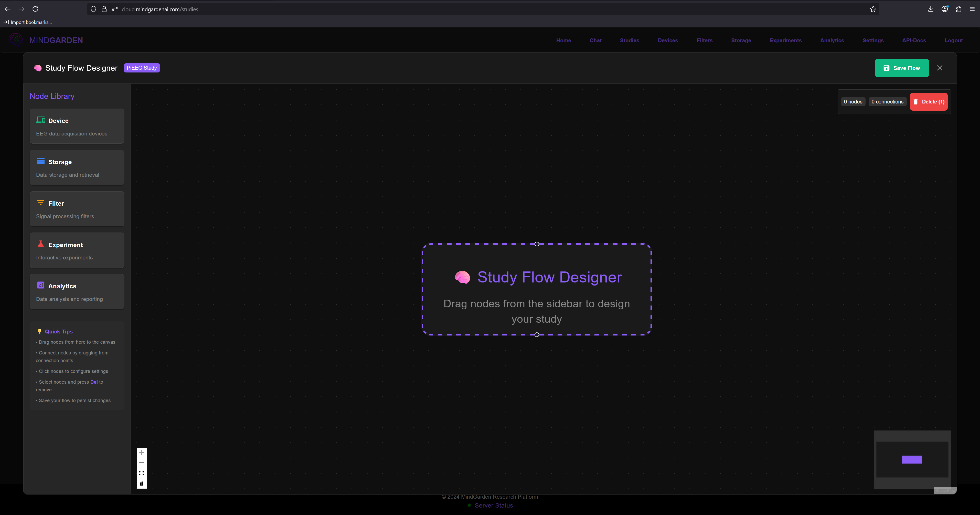980x515 pixels.
Task: Click the top connection handle of placeholder node
Action: (536, 244)
